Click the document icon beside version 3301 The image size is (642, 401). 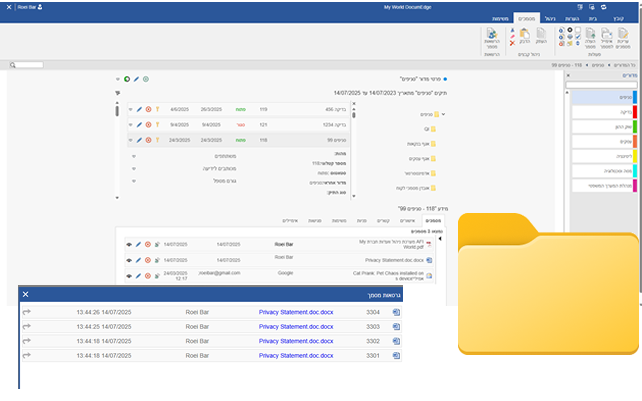tap(396, 355)
